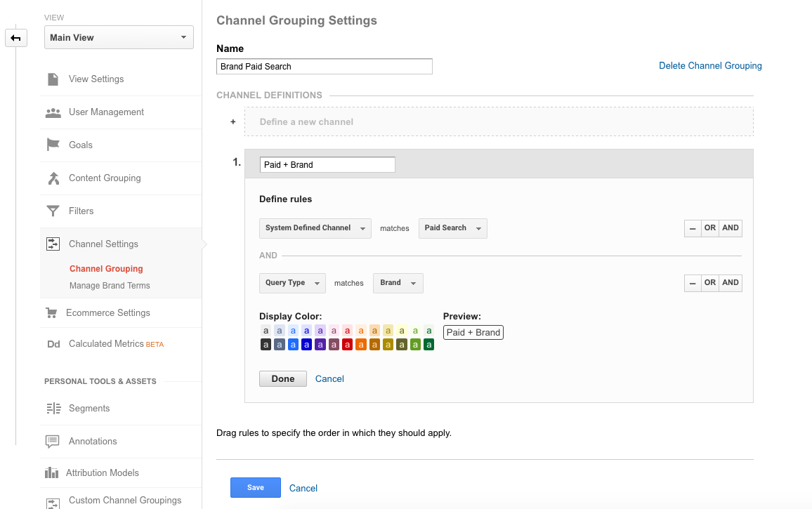Open the Main View dropdown
This screenshot has height=509, width=812.
pos(119,38)
